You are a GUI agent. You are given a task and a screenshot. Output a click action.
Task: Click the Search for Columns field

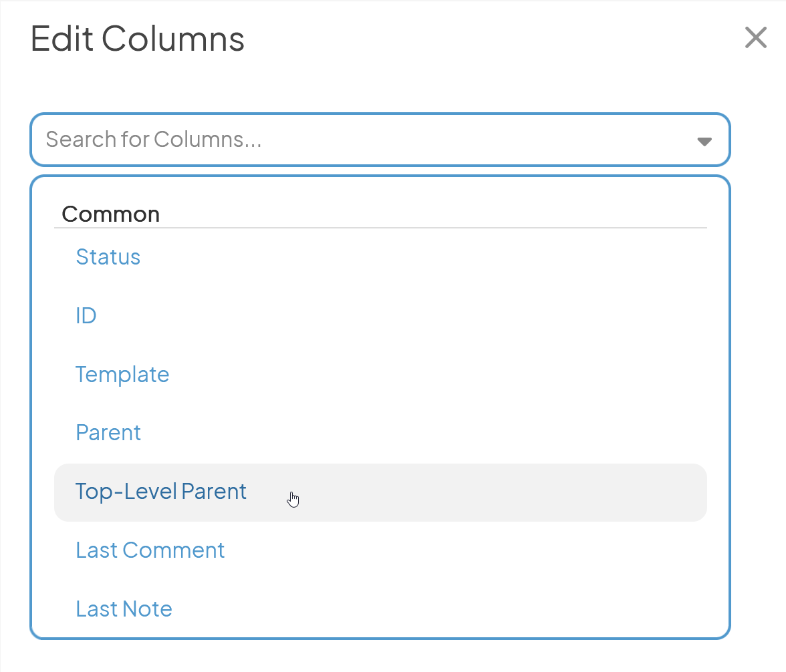[x=380, y=140]
